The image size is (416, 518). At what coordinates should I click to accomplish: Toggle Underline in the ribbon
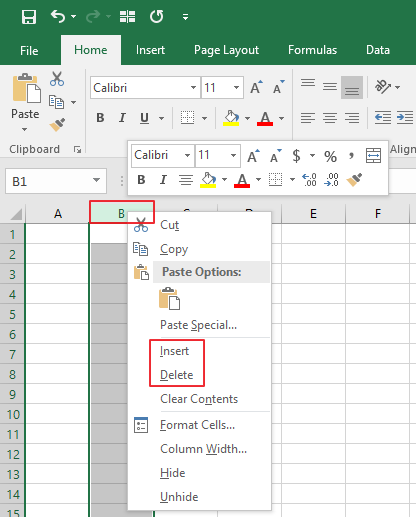[144, 118]
